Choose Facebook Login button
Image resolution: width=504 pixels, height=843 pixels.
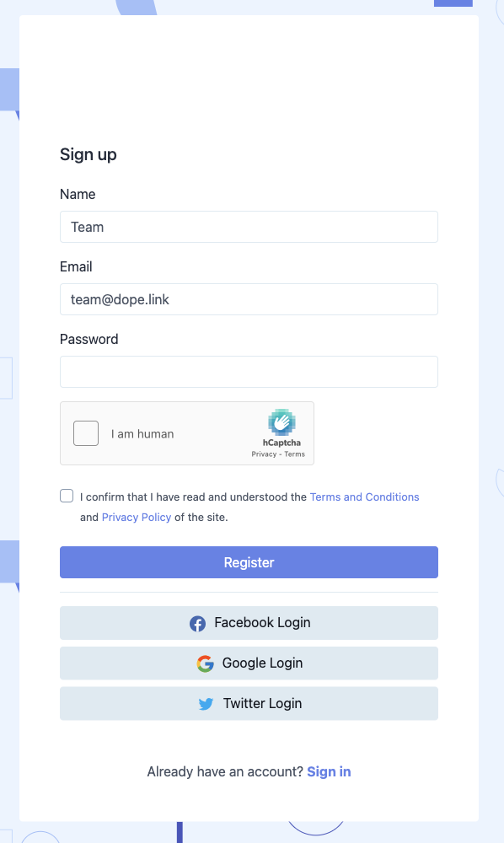(x=249, y=623)
